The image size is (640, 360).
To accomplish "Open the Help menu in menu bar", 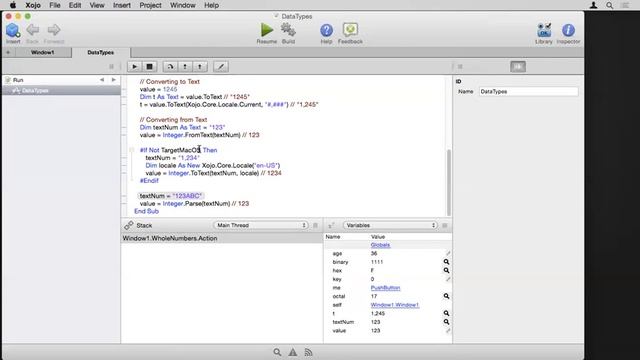I will (211, 5).
